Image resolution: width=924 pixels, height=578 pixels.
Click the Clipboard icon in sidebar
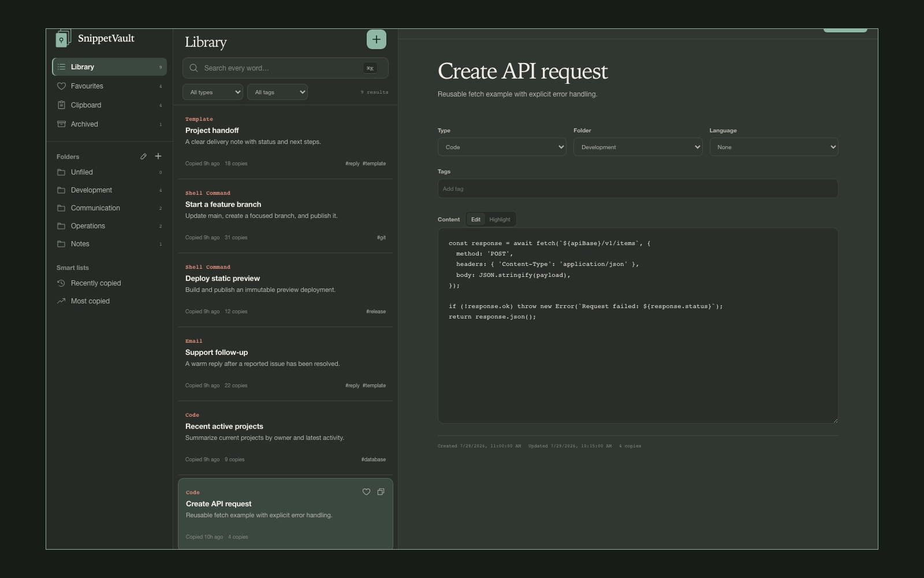[x=61, y=105]
